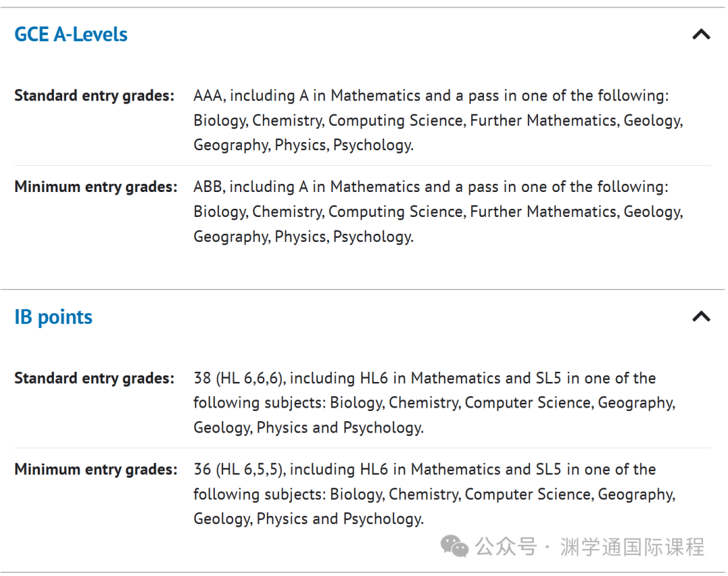Click the 36 (HL 6,5,5) requirement text
This screenshot has width=728, height=576.
[239, 470]
